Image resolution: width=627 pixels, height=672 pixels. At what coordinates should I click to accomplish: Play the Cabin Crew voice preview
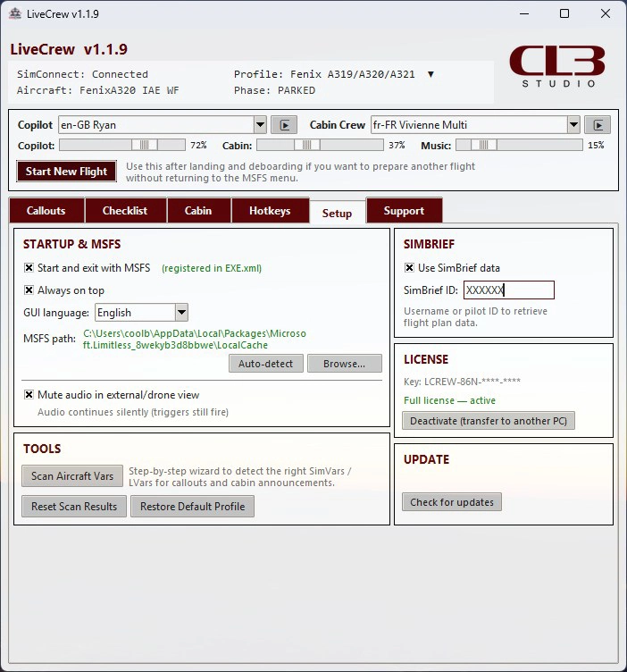pyautogui.click(x=598, y=125)
